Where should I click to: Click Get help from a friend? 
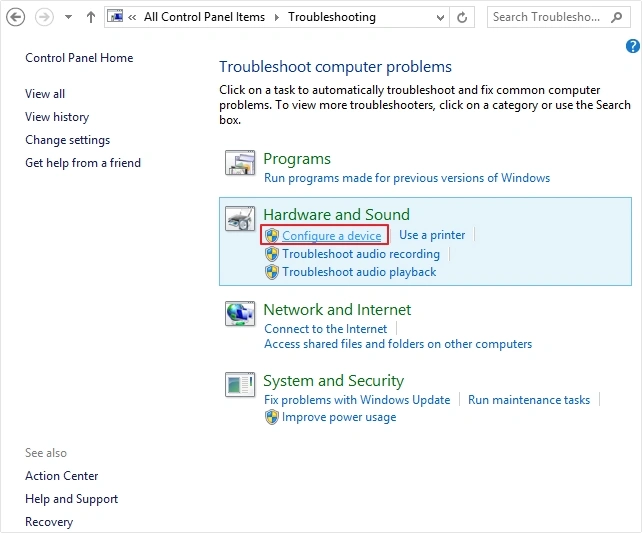(x=83, y=163)
